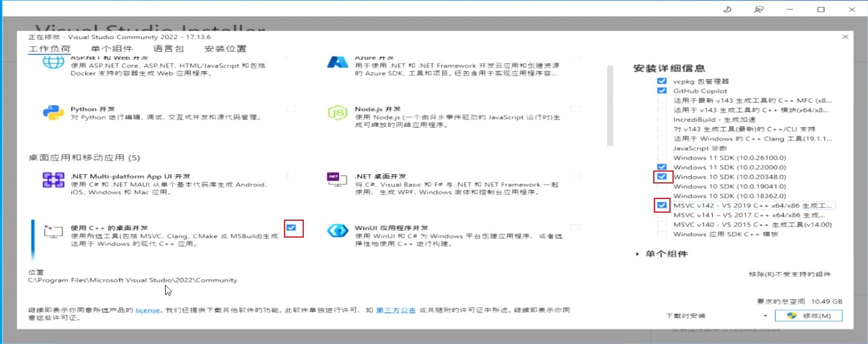Check the C++ MFC v143 component
This screenshot has height=344, width=868.
tap(661, 100)
